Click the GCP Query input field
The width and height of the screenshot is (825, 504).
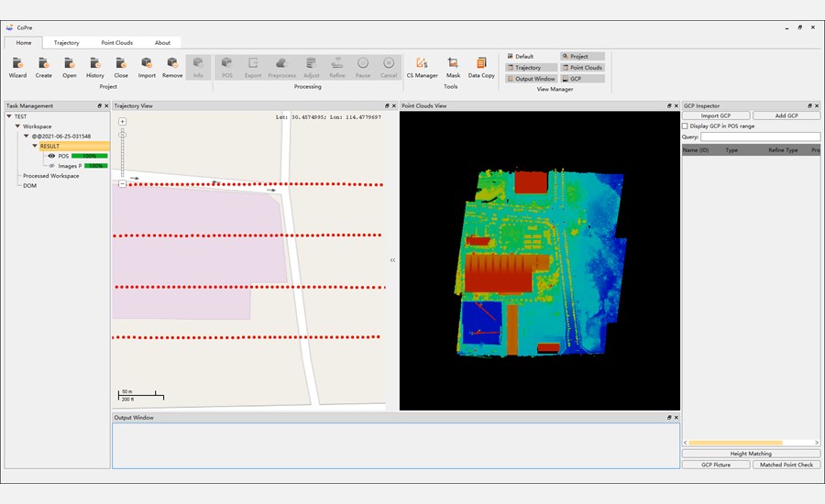point(761,137)
